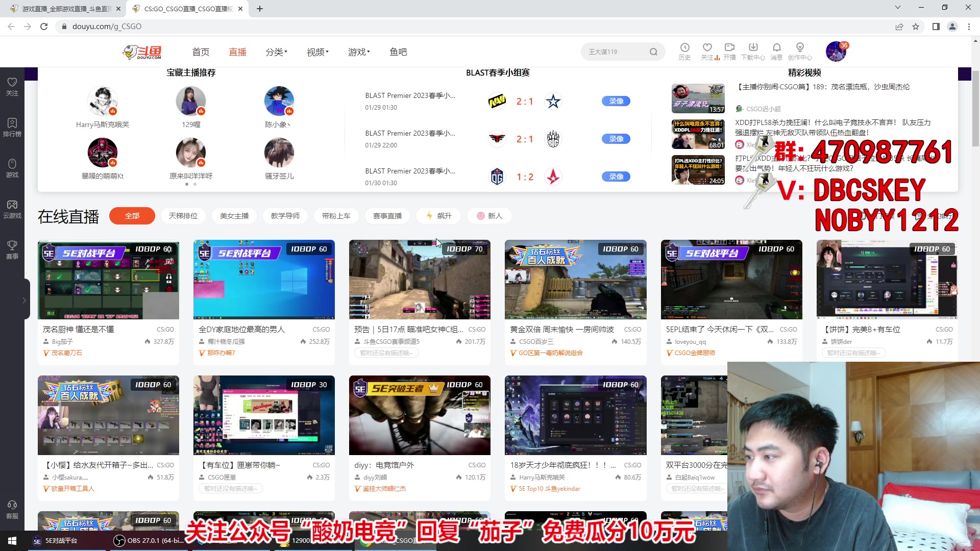The image size is (980, 551).
Task: Open the browser tab search dropdown
Action: pos(897,8)
